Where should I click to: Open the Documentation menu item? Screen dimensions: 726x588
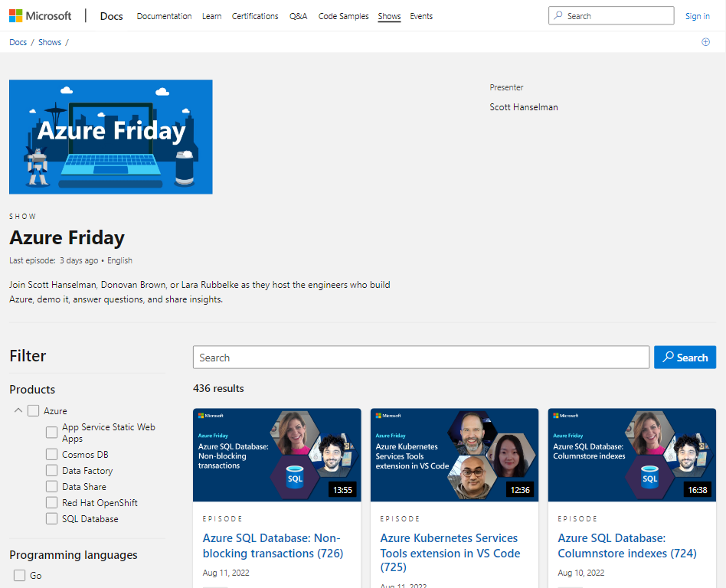coord(164,16)
